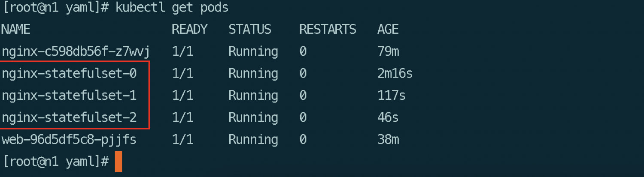
Task: Click the 46s age value
Action: click(388, 117)
